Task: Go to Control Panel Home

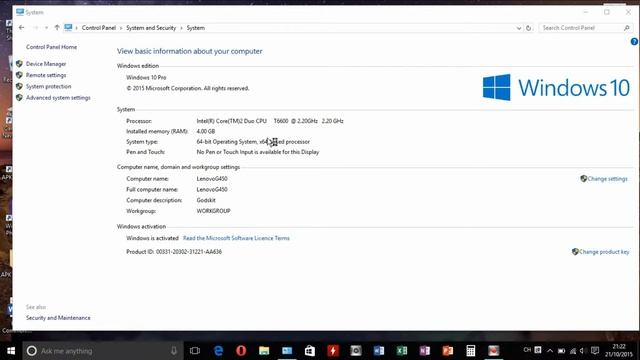Action: pos(51,47)
